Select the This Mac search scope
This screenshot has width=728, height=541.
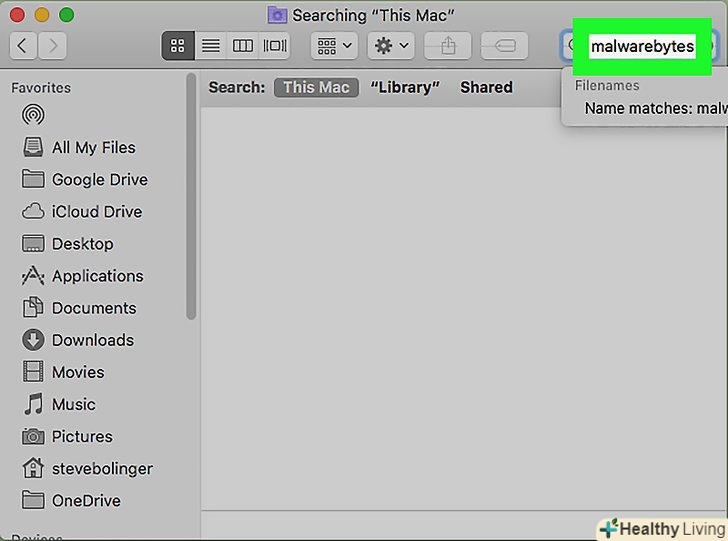pyautogui.click(x=316, y=87)
